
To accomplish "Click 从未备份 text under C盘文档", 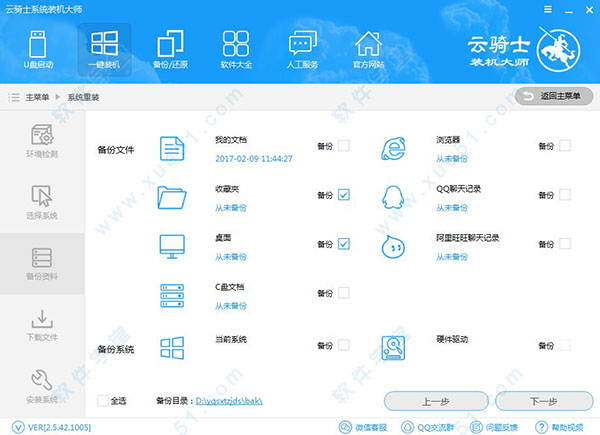I will click(231, 306).
